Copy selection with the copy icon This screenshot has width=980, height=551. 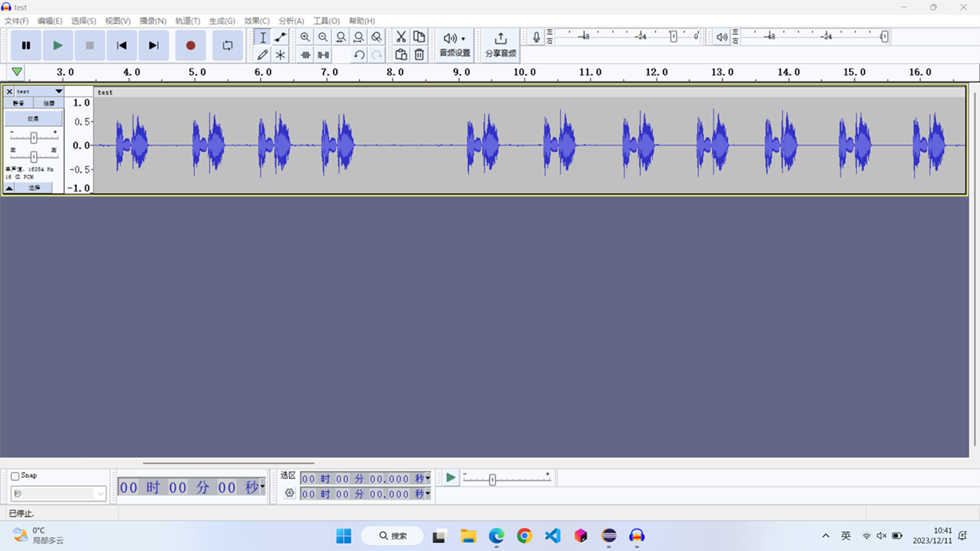point(419,37)
